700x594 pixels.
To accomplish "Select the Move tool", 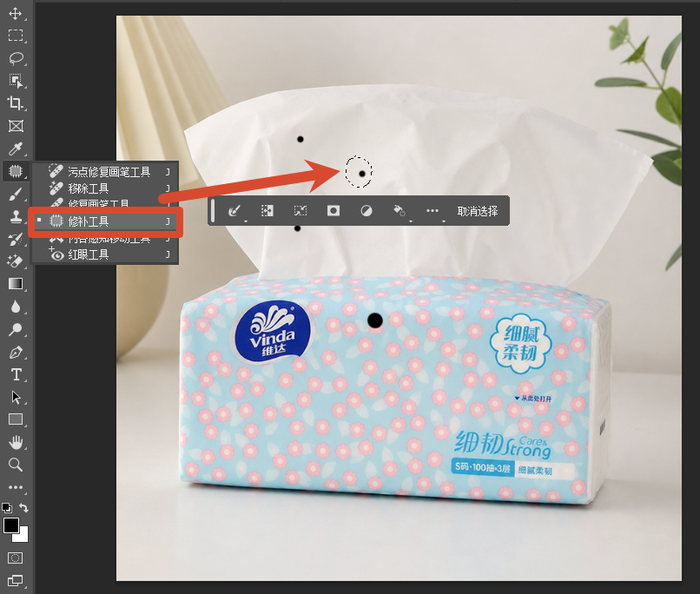I will coord(15,13).
